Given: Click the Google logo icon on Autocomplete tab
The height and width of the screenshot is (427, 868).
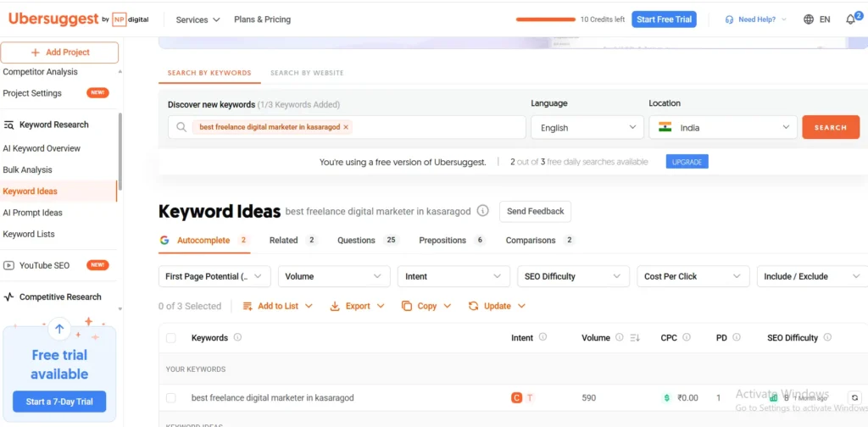Looking at the screenshot, I should coord(164,240).
